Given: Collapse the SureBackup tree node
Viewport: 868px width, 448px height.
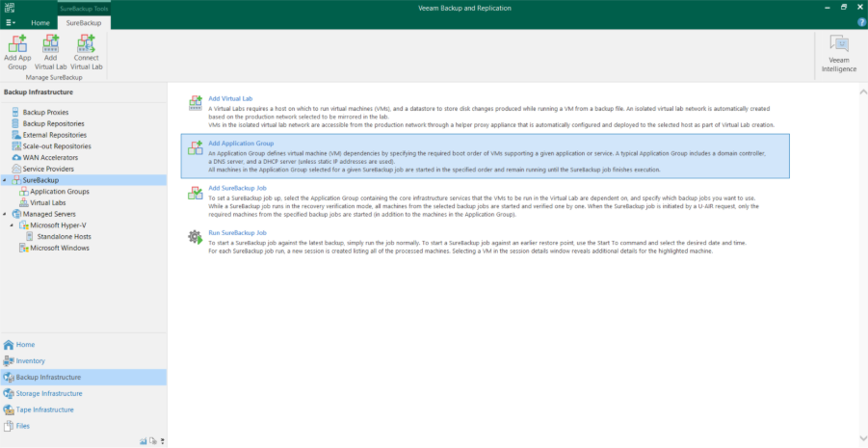Looking at the screenshot, I should 6,180.
